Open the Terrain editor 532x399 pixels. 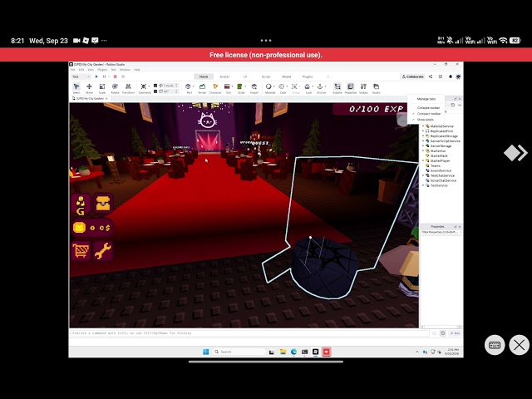[x=202, y=88]
